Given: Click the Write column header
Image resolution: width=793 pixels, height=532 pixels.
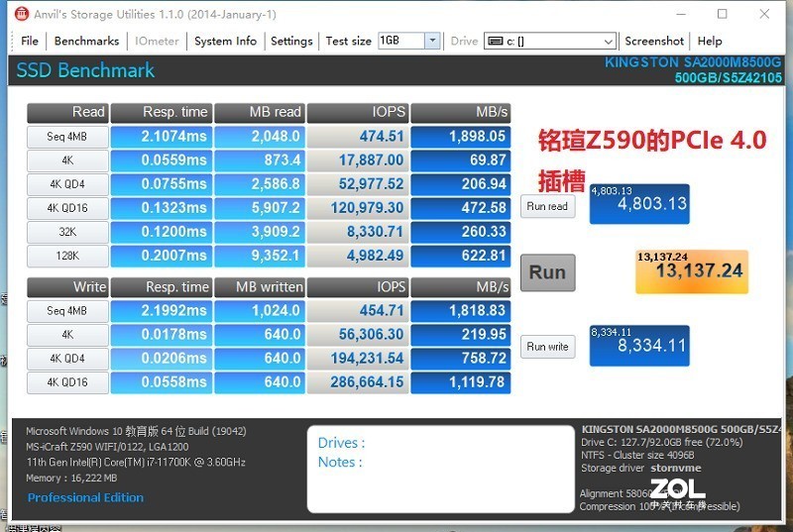Looking at the screenshot, I should [67, 287].
